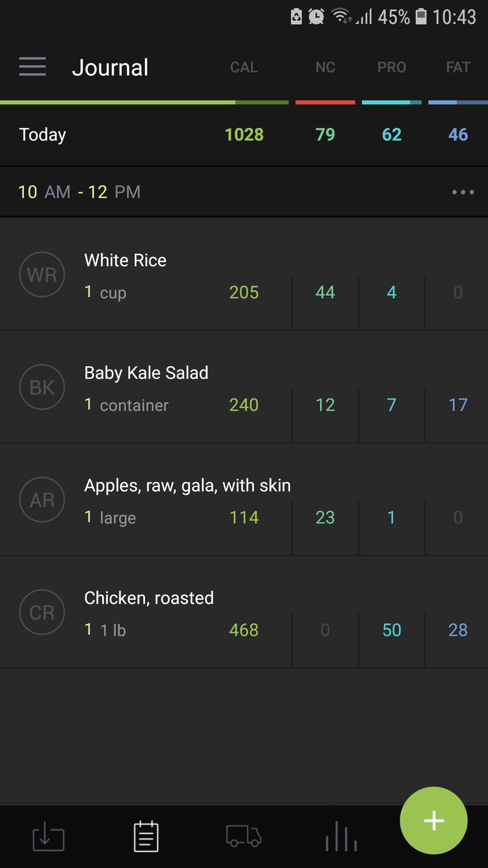Open the Today totals row
This screenshot has width=488, height=868.
tap(42, 135)
